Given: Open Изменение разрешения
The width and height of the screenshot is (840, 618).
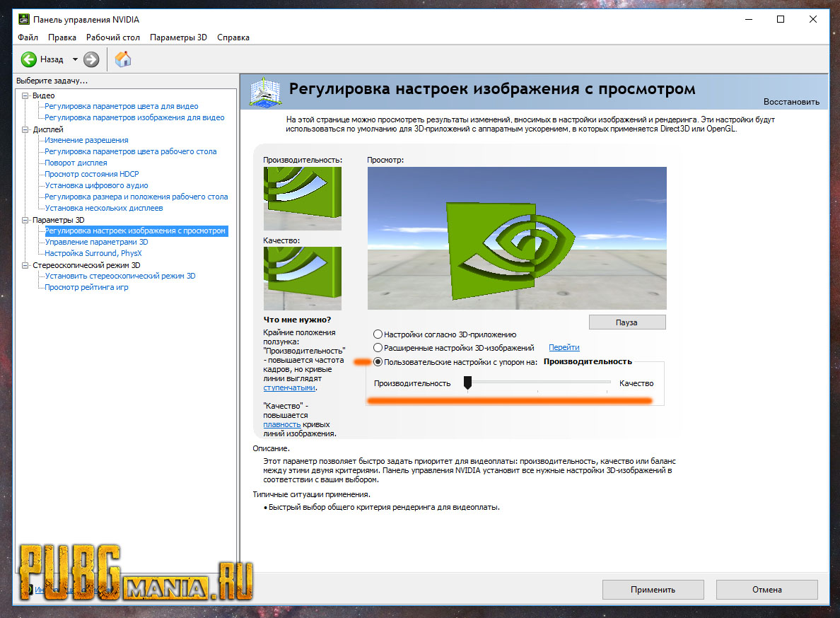Looking at the screenshot, I should [x=86, y=140].
